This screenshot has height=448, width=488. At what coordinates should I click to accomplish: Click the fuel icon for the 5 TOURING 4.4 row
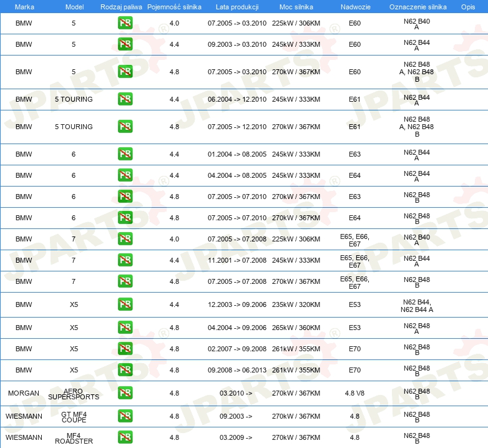pos(125,99)
